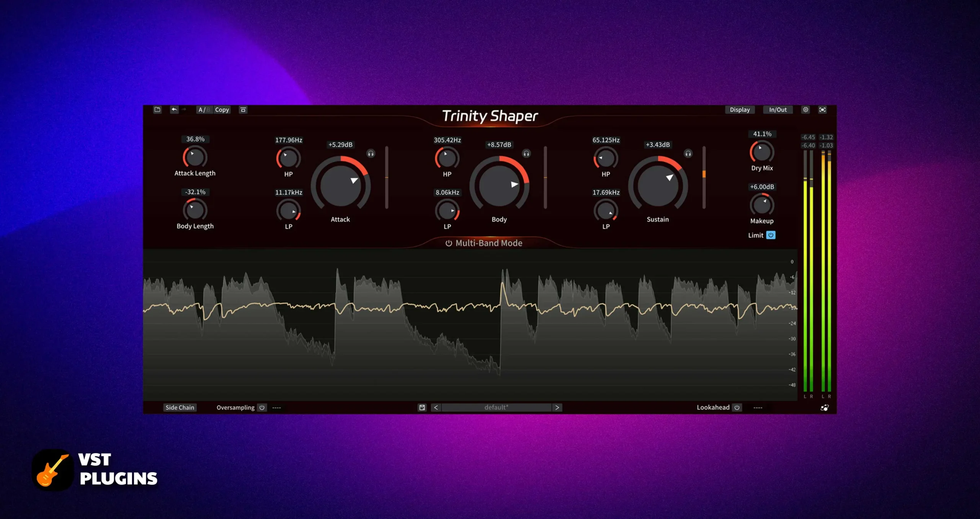Click the Attack level meter bar
The width and height of the screenshot is (980, 519).
tap(387, 177)
